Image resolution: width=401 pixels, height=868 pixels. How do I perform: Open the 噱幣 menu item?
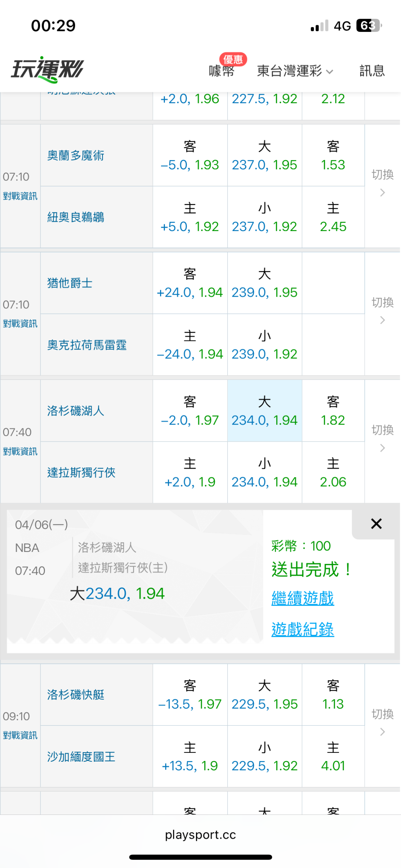(x=222, y=71)
